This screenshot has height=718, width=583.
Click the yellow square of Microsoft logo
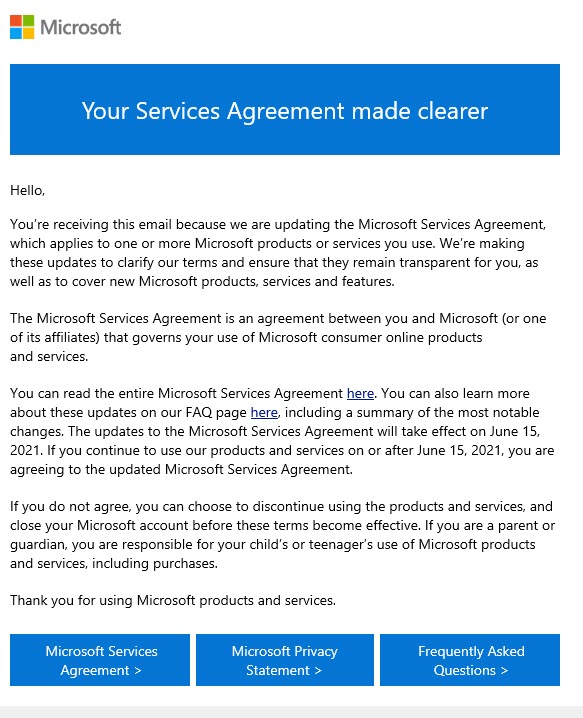pos(28,33)
